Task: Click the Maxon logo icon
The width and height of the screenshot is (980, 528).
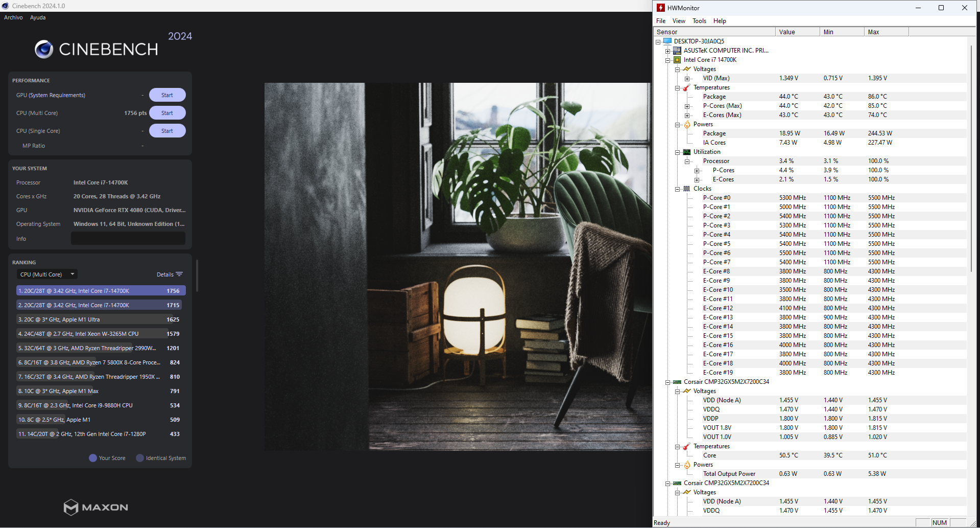Action: click(70, 507)
